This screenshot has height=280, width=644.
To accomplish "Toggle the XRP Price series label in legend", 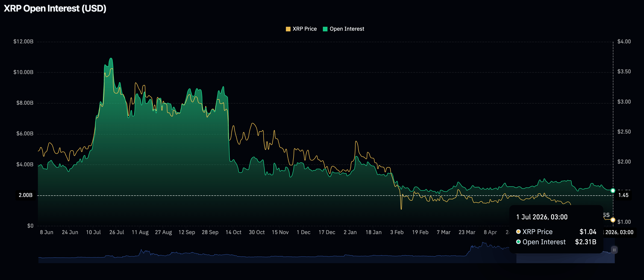I will (x=305, y=29).
